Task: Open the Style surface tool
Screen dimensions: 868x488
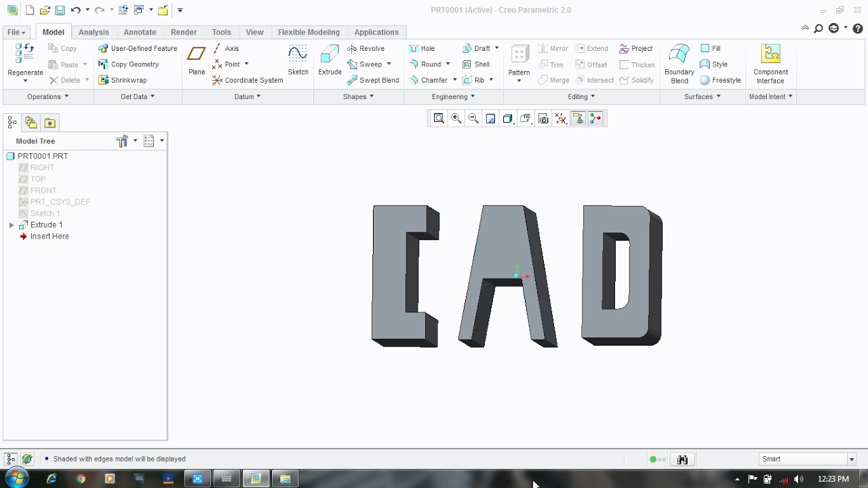Action: pos(713,64)
